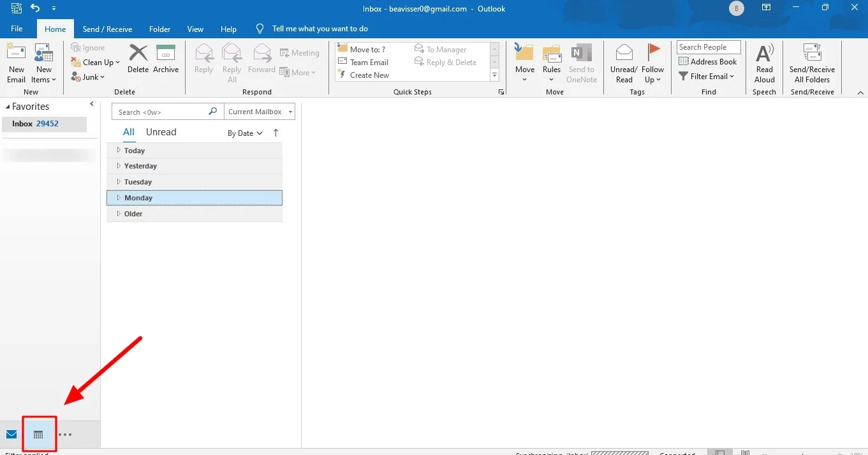This screenshot has height=455, width=868.
Task: Toggle Unread/Read status
Action: pos(624,64)
